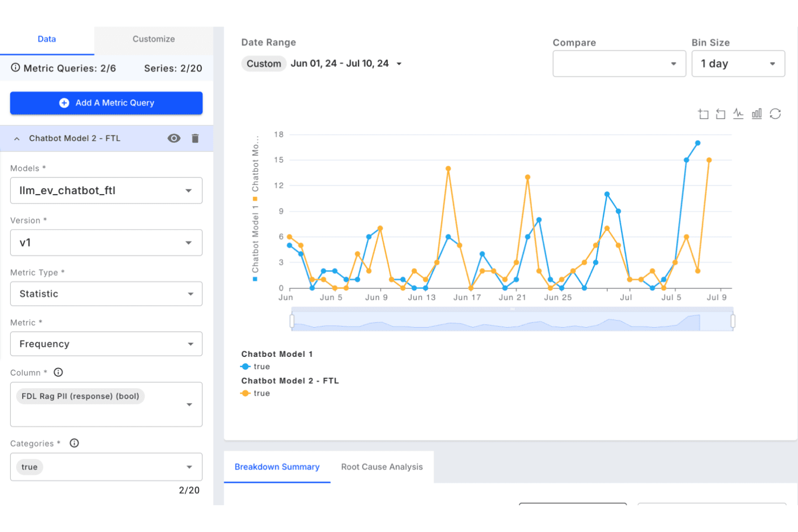Click the date text Jun 01, 24 - Jul 10, 24
Viewport: 798px width, 532px height.
[340, 64]
